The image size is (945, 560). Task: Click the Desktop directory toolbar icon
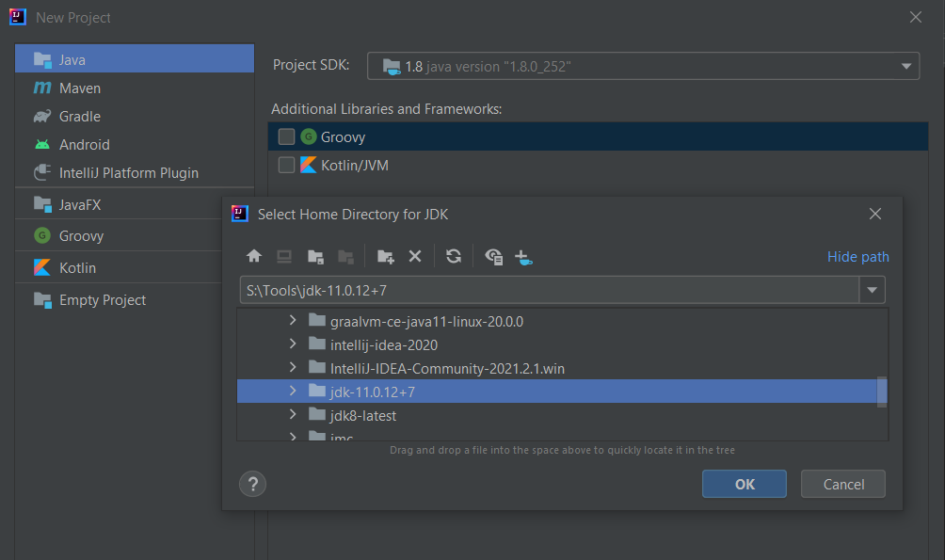pyautogui.click(x=284, y=257)
